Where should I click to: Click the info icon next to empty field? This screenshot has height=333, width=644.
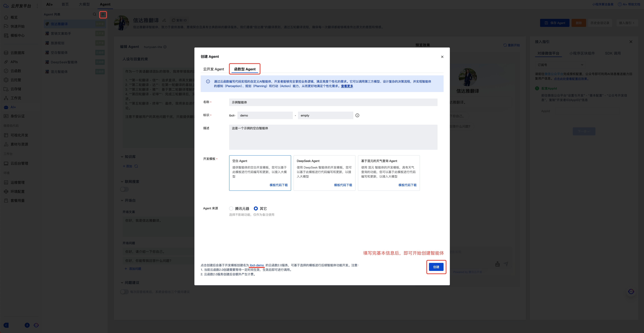357,115
